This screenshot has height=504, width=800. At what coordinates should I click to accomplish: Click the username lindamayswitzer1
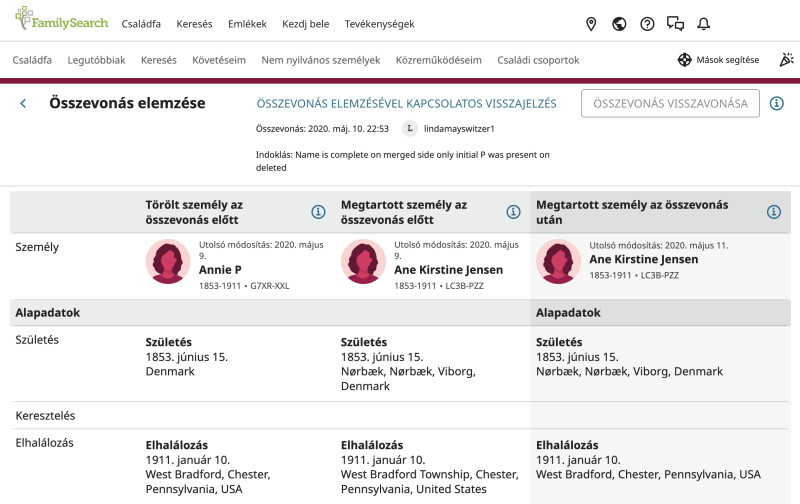point(459,129)
